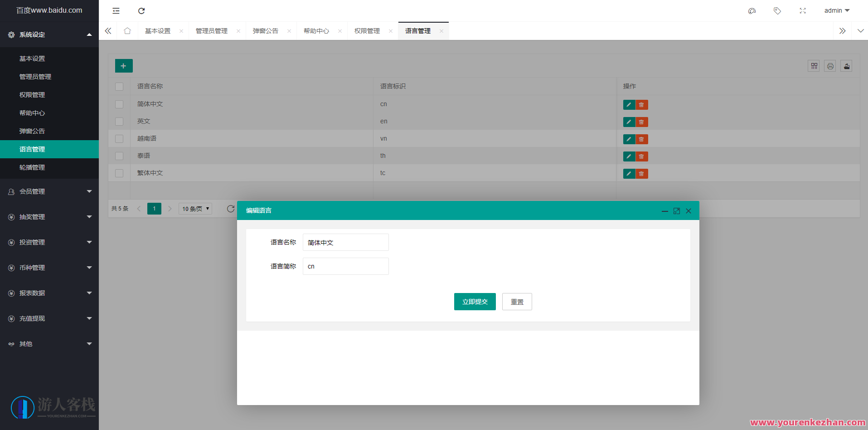Click the delete icon for 越南语 row
This screenshot has height=430, width=868.
(641, 139)
